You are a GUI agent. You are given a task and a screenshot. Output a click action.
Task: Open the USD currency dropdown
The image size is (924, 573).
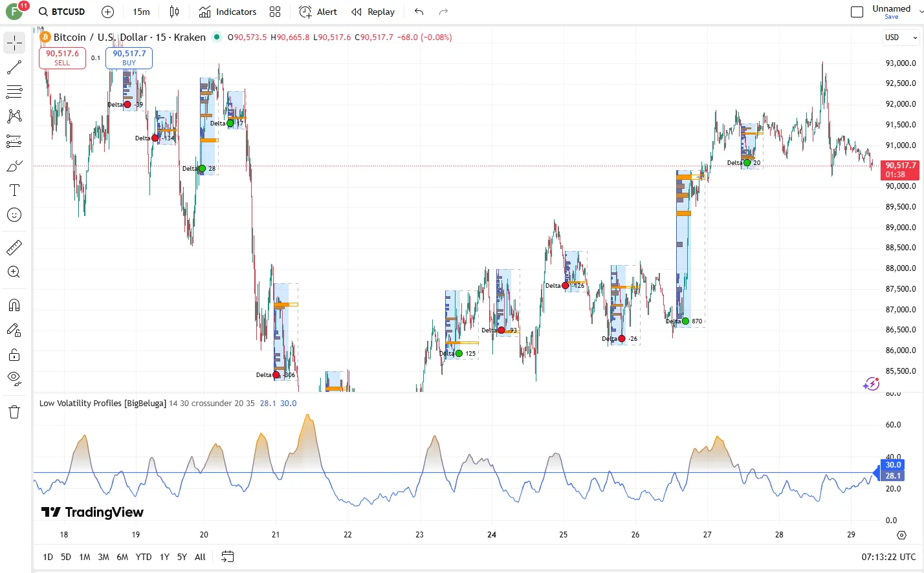click(x=901, y=38)
